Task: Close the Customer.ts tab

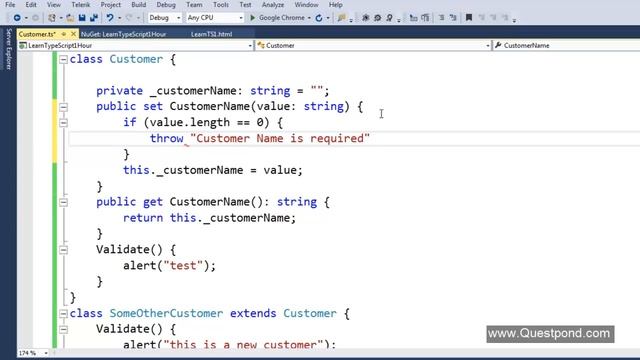Action: pyautogui.click(x=73, y=34)
